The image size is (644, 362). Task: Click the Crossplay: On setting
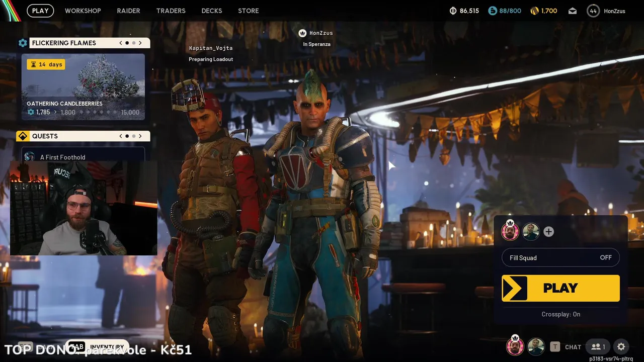click(x=560, y=314)
